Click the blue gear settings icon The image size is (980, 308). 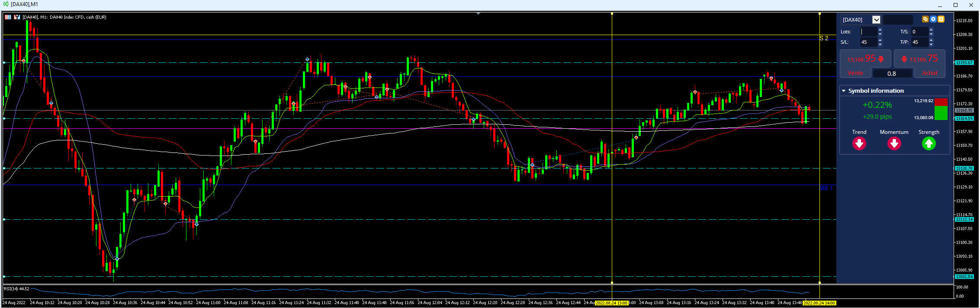click(x=933, y=19)
